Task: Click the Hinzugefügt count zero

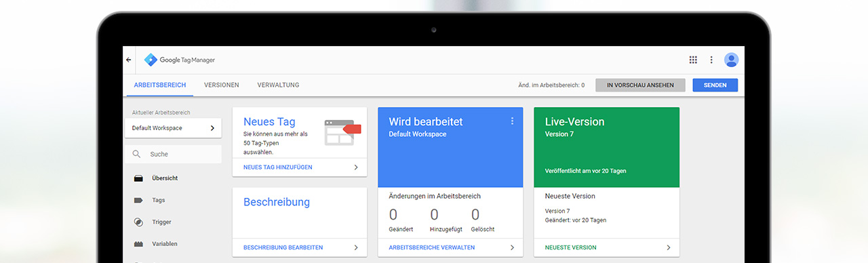Action: (434, 215)
